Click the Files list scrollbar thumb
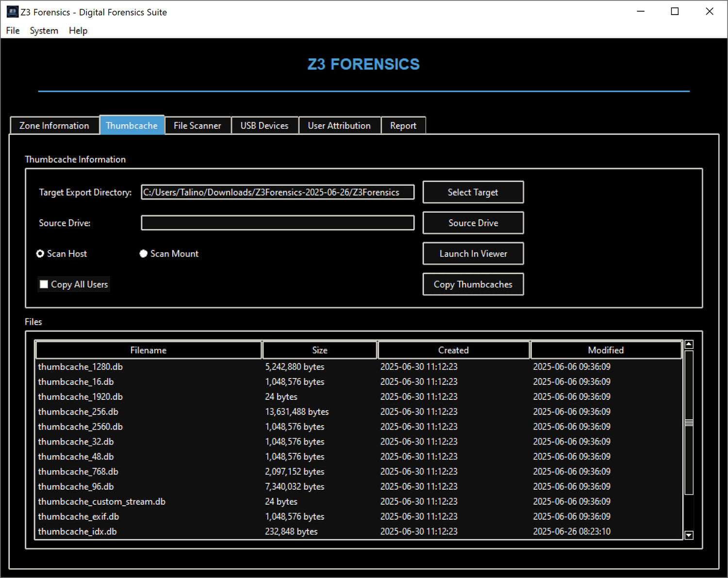Viewport: 728px width, 578px height. 689,423
